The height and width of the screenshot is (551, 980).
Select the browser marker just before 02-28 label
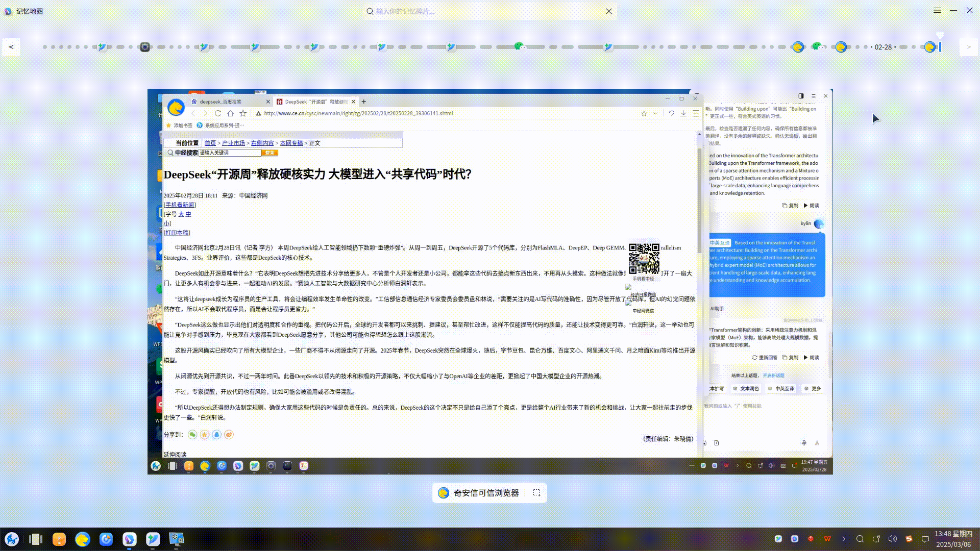841,47
